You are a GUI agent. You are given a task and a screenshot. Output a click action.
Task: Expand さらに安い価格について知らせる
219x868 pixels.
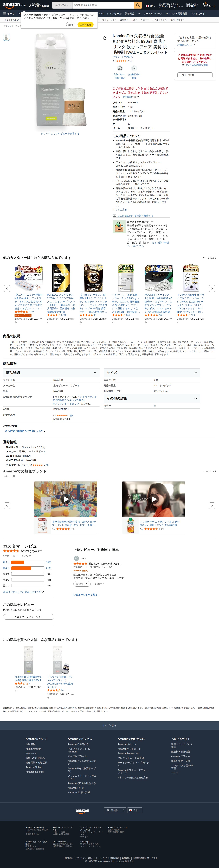pos(25,431)
